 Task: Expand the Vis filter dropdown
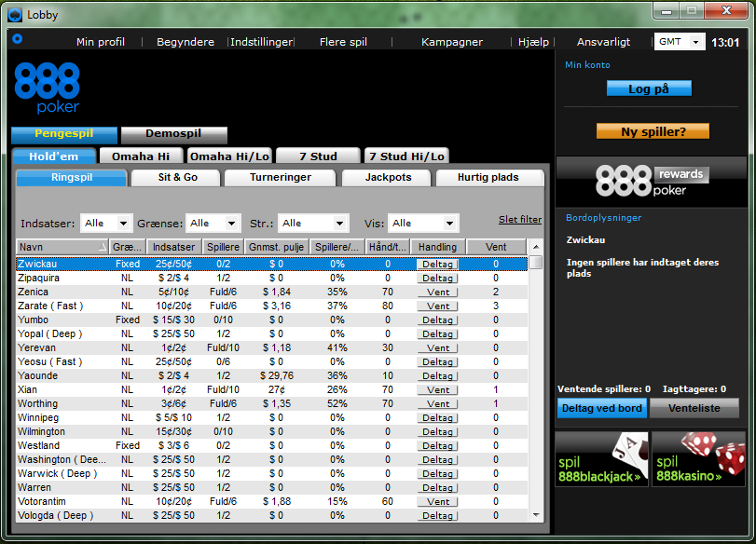(x=448, y=224)
